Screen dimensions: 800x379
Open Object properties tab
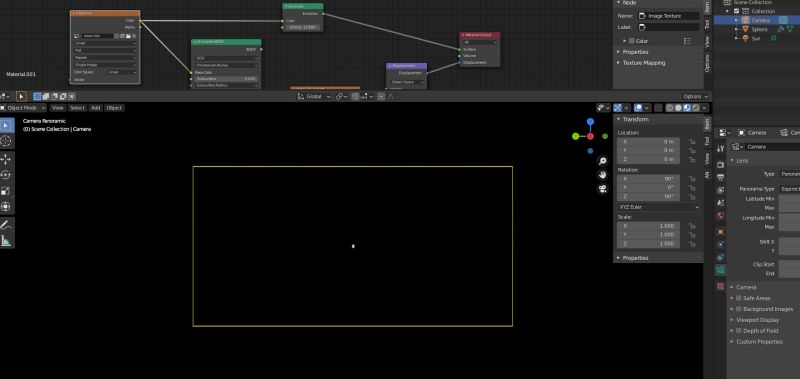[720, 231]
